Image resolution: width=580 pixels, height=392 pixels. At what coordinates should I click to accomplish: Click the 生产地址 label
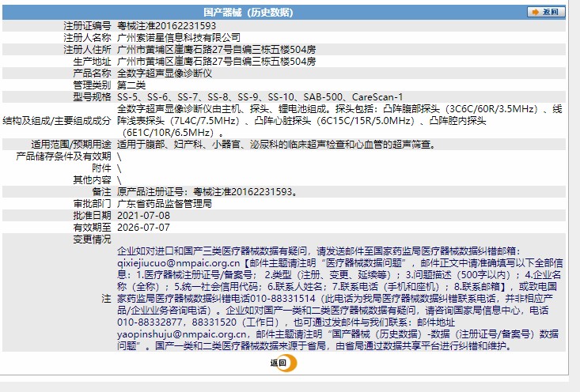[x=92, y=62]
